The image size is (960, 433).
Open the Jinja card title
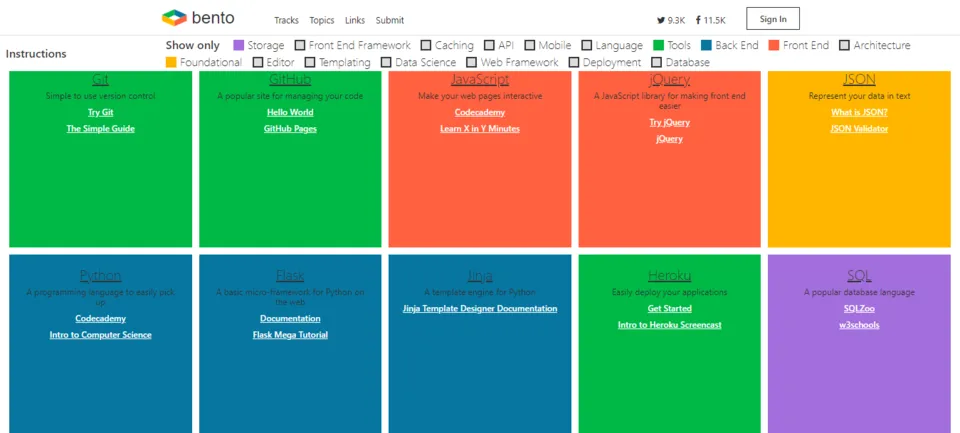click(480, 276)
